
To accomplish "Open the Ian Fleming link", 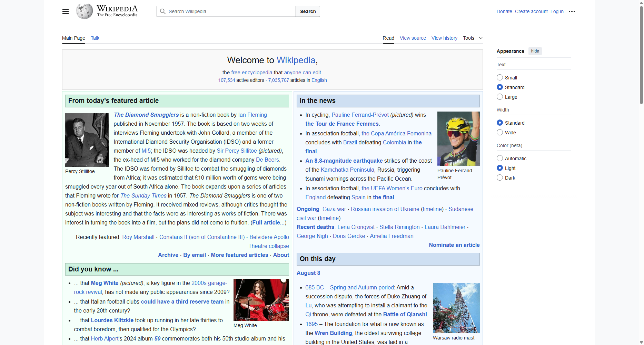I will pos(252,115).
